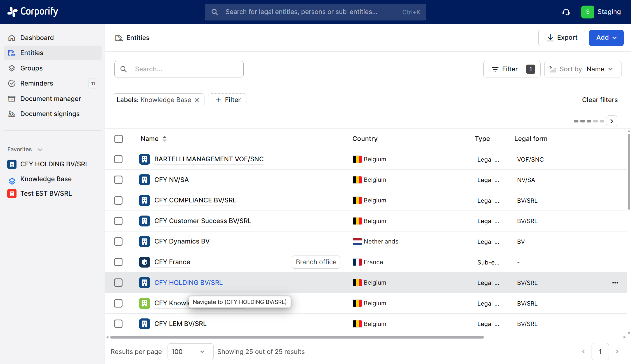Click the Export button
Viewport: 631px width, 364px height.
[561, 38]
